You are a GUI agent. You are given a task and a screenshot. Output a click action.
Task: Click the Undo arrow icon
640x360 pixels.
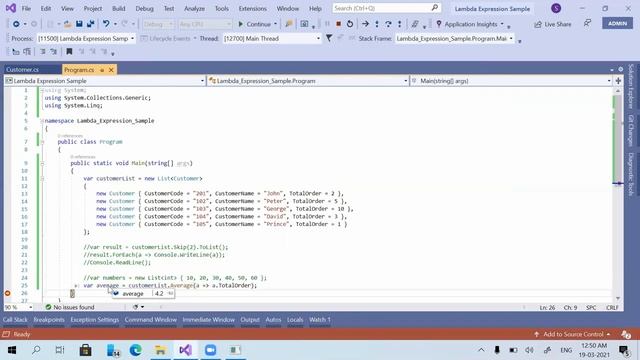[106, 24]
